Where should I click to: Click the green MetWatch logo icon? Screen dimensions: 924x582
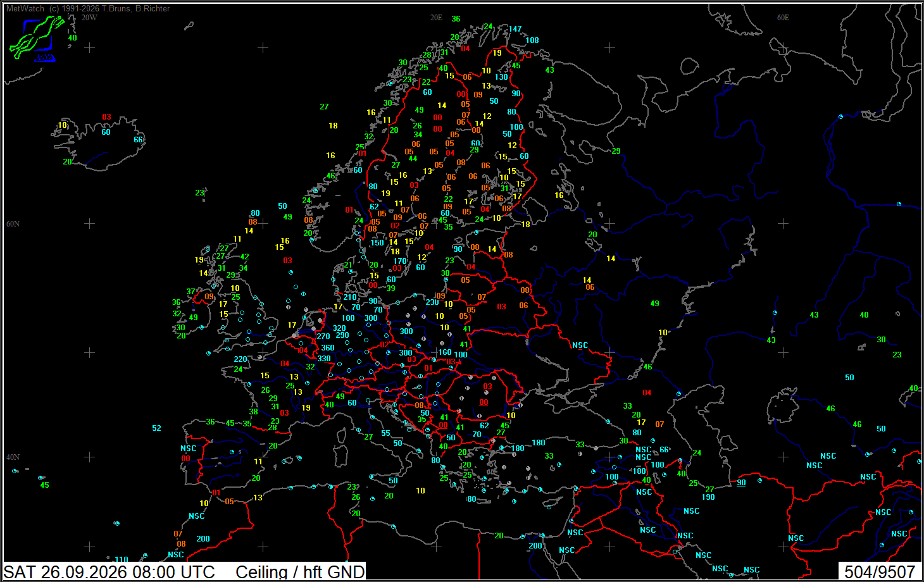coord(36,39)
